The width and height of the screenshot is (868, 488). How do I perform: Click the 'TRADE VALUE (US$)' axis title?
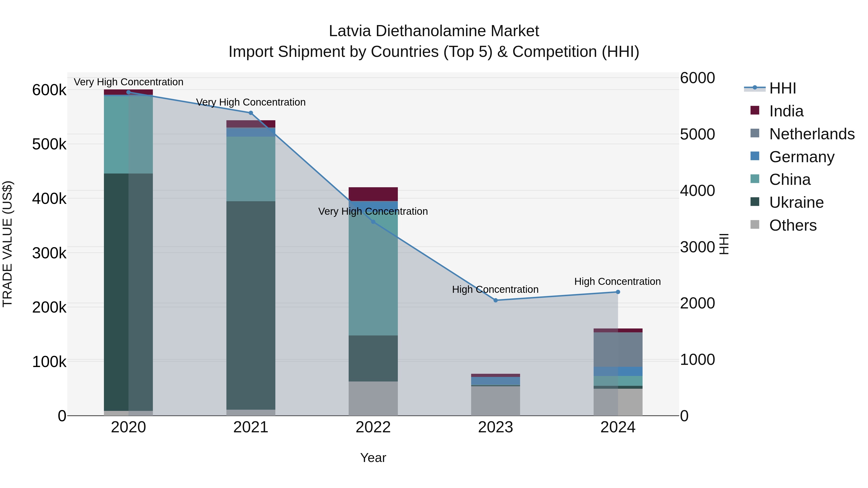[7, 244]
